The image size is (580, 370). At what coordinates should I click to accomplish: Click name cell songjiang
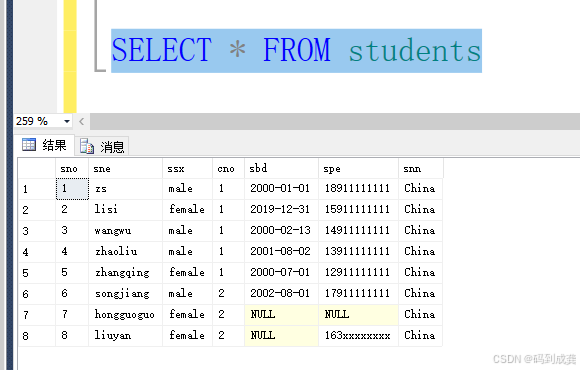tap(125, 295)
